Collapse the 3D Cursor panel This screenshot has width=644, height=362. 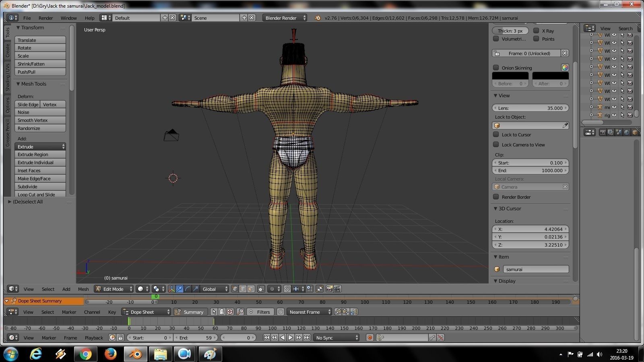pos(495,208)
